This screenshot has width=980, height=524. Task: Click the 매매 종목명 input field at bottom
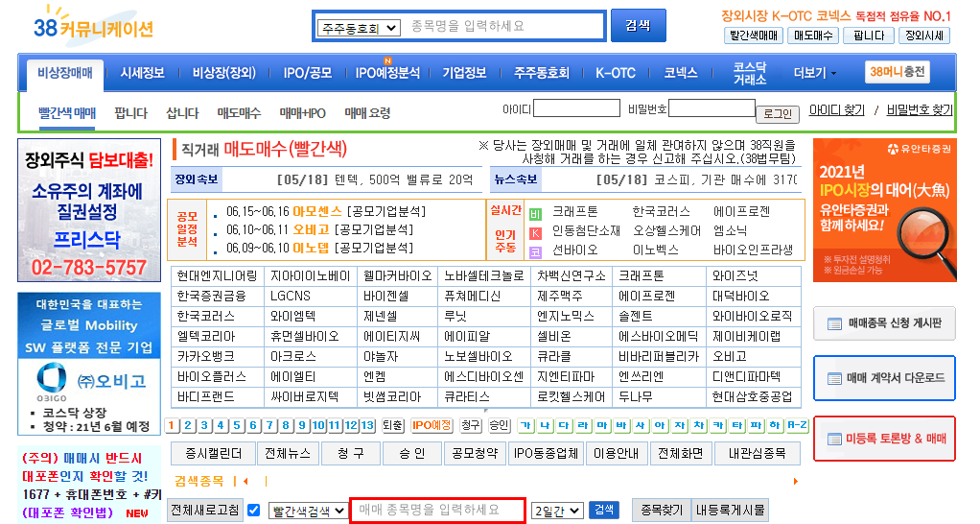click(437, 511)
